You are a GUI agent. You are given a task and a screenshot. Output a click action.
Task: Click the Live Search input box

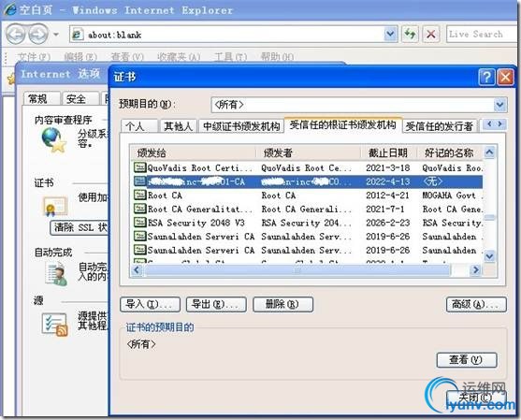(x=482, y=34)
